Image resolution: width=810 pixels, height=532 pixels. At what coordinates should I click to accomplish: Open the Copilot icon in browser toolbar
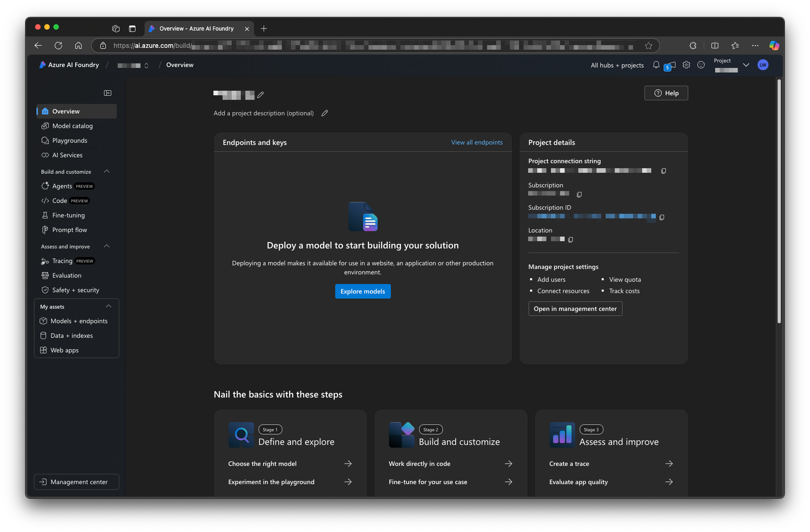point(774,46)
